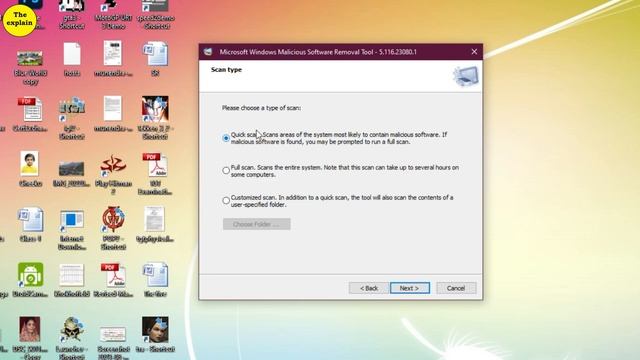Click "Please choose a type of scan:" text
Screen dimensions: 640x360
coord(261,108)
